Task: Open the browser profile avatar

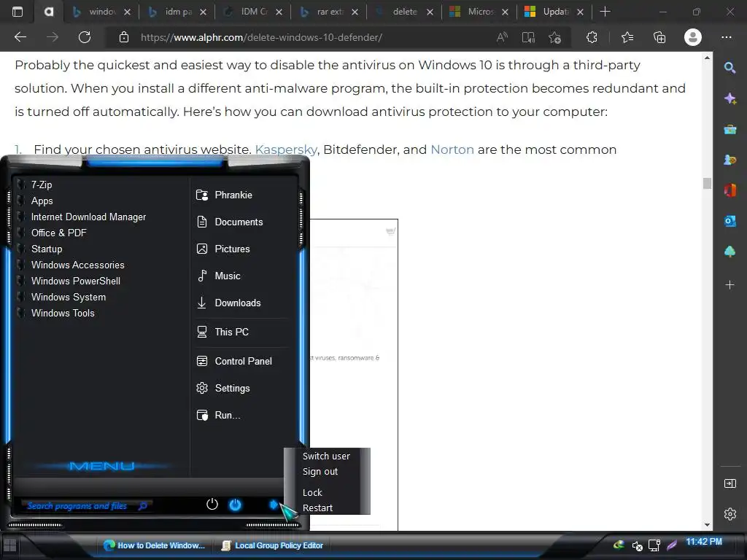Action: click(x=693, y=37)
